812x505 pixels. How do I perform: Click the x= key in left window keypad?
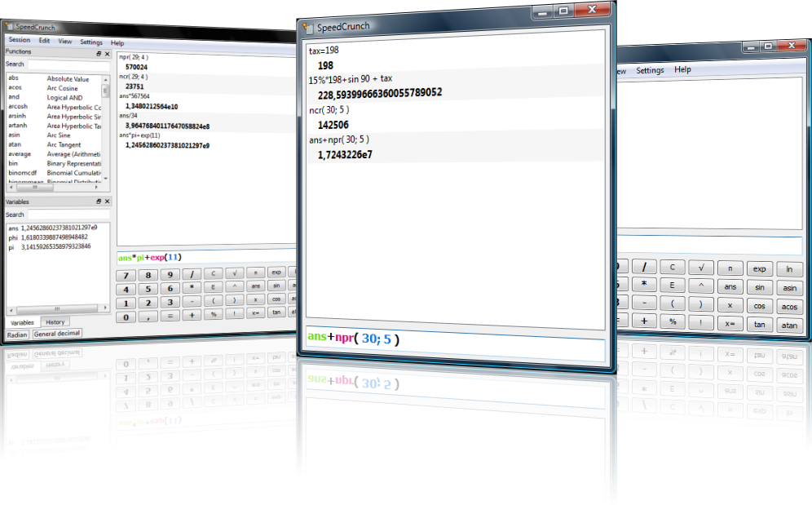coord(255,313)
